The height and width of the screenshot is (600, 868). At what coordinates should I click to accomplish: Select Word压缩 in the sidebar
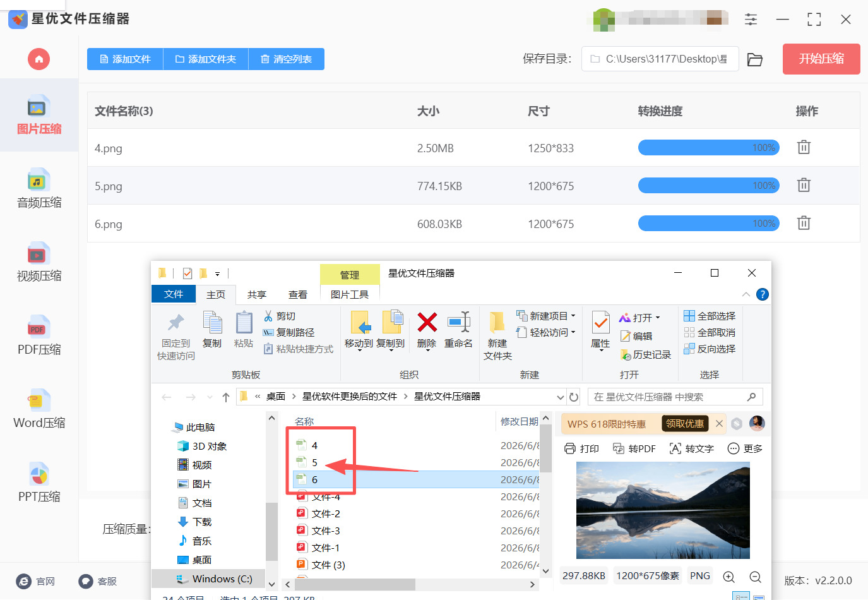[x=39, y=409]
